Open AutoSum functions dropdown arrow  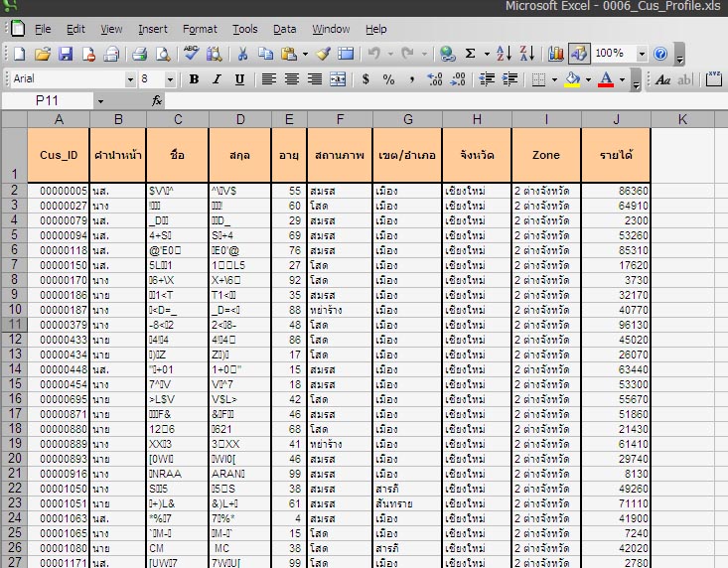[x=487, y=55]
